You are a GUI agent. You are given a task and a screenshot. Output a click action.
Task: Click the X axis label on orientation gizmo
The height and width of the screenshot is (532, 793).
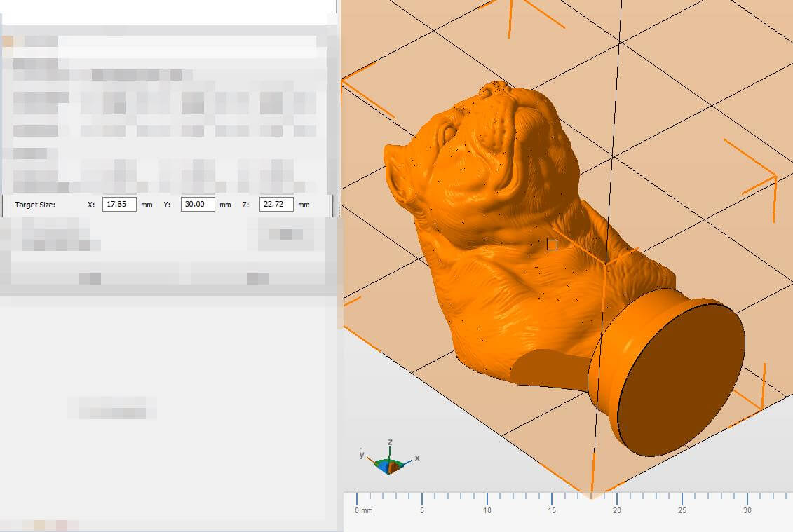click(417, 458)
